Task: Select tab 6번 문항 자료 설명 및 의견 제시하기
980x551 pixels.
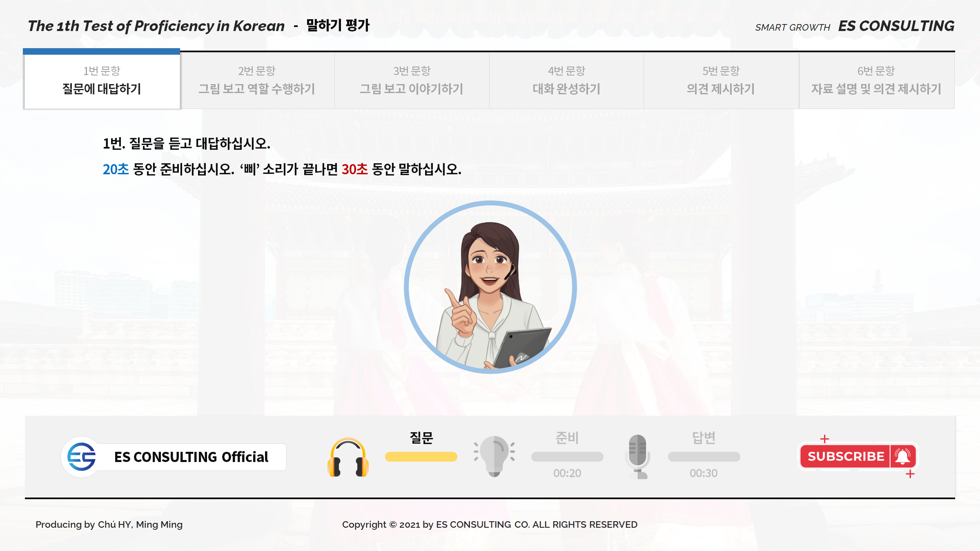Action: [x=876, y=80]
